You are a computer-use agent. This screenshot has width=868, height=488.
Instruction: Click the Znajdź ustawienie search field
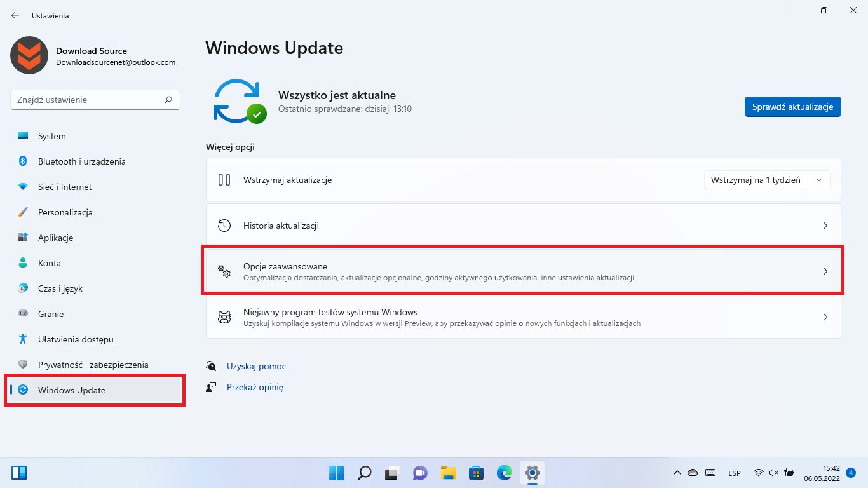click(95, 100)
